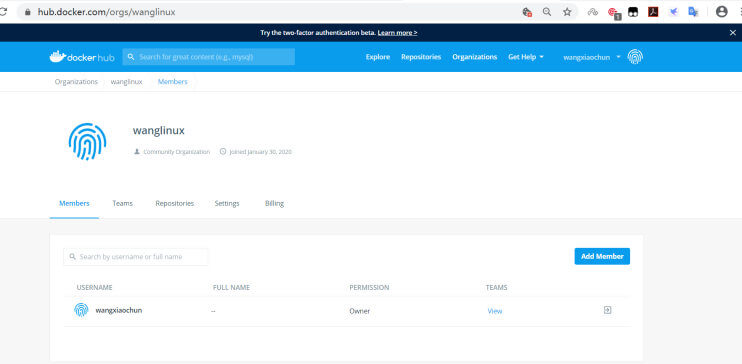Viewport: 742px width, 364px height.
Task: Click the leave organization icon for wangxiaochun
Action: 608,310
